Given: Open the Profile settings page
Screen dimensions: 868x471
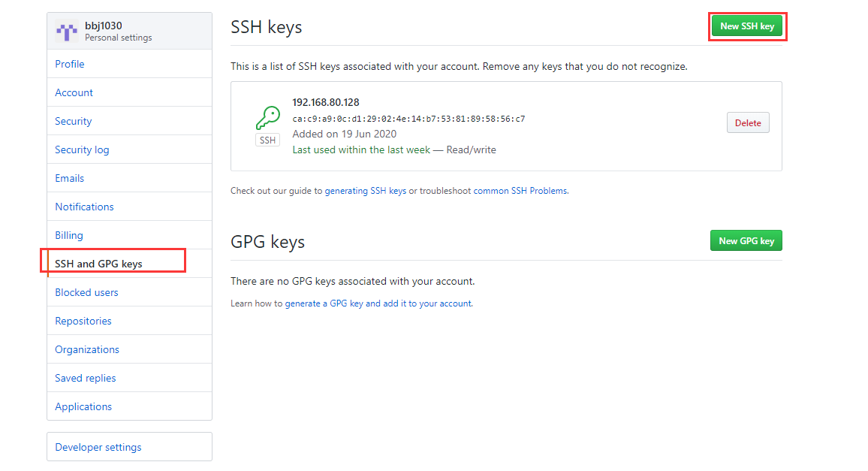Looking at the screenshot, I should click(70, 65).
